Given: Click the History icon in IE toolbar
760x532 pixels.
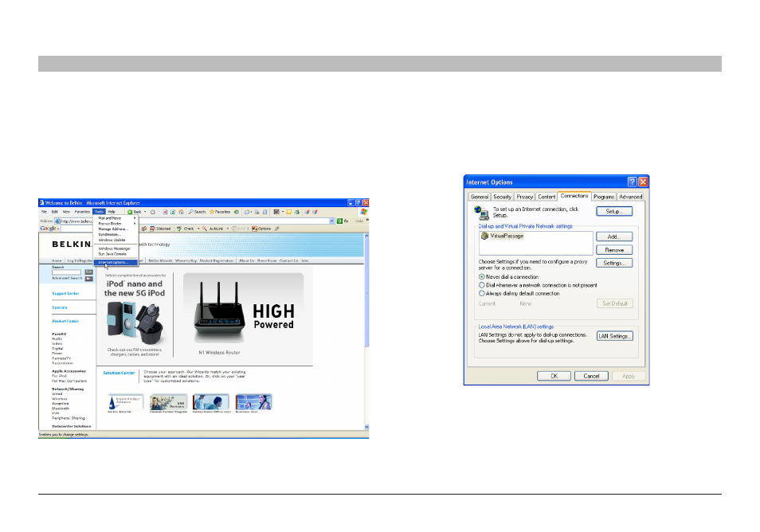Looking at the screenshot, I should point(237,212).
